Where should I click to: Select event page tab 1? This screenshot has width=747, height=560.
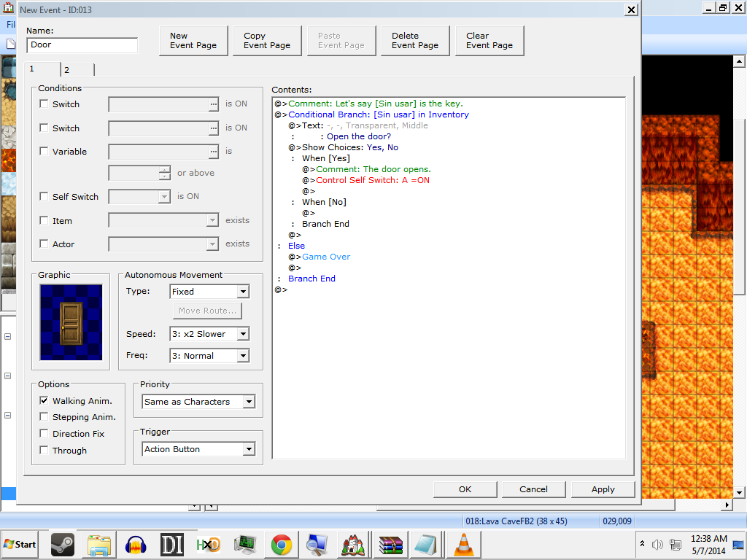coord(42,69)
